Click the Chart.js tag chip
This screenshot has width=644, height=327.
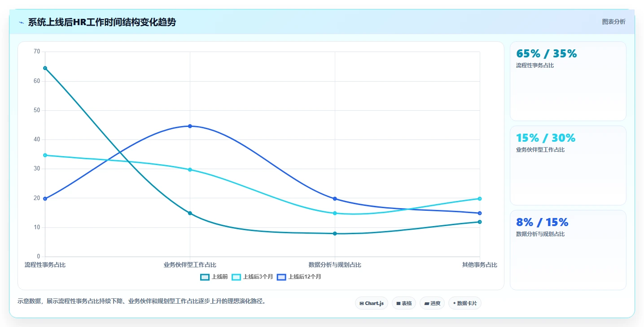tap(372, 303)
